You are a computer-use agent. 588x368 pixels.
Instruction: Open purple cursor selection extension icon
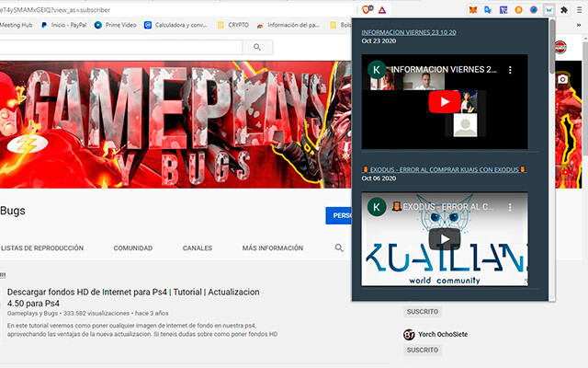click(503, 10)
